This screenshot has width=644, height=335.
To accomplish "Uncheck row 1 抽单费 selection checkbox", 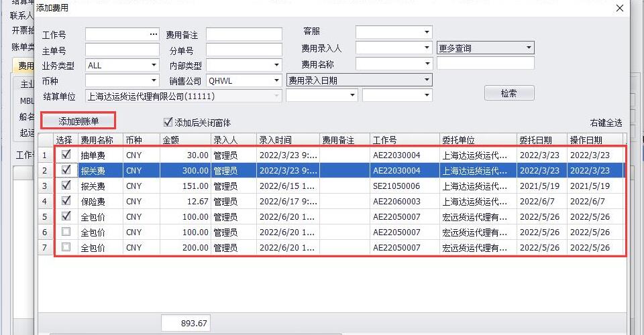I will (x=66, y=155).
